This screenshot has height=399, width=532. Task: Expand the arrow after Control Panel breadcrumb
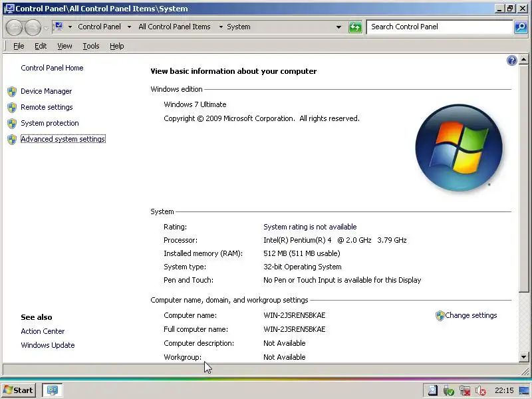(129, 27)
